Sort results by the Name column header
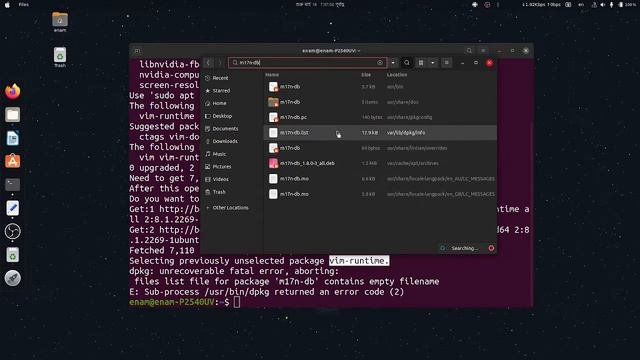 272,75
